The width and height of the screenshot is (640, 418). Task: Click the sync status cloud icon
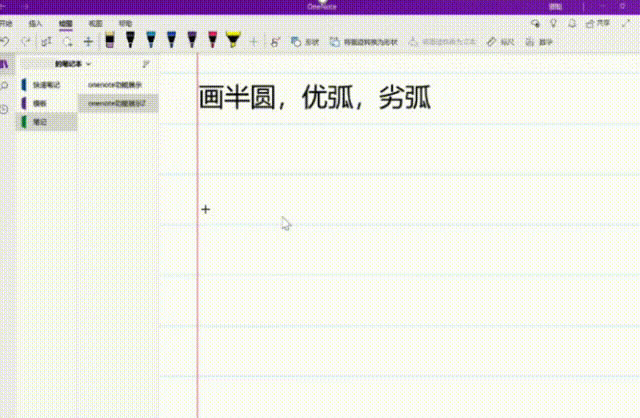[535, 24]
